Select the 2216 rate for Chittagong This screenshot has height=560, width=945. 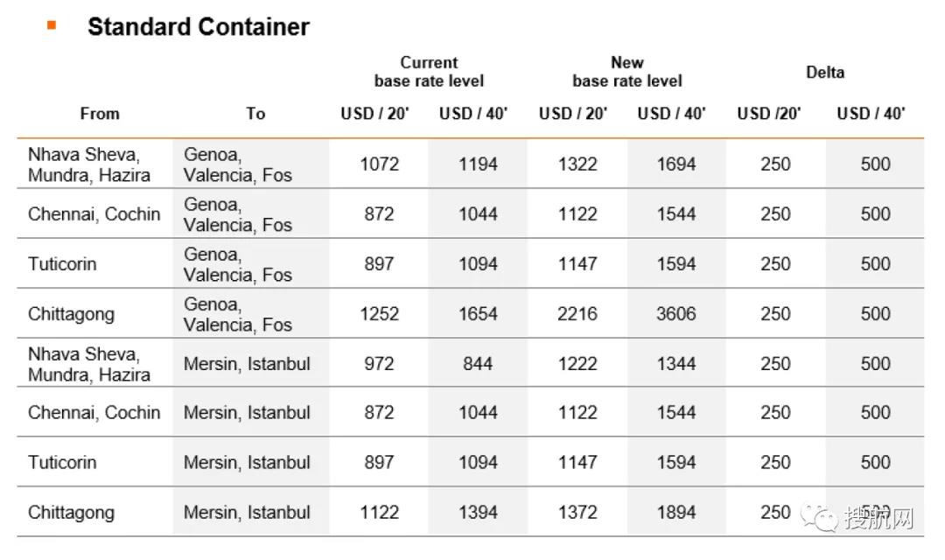577,313
